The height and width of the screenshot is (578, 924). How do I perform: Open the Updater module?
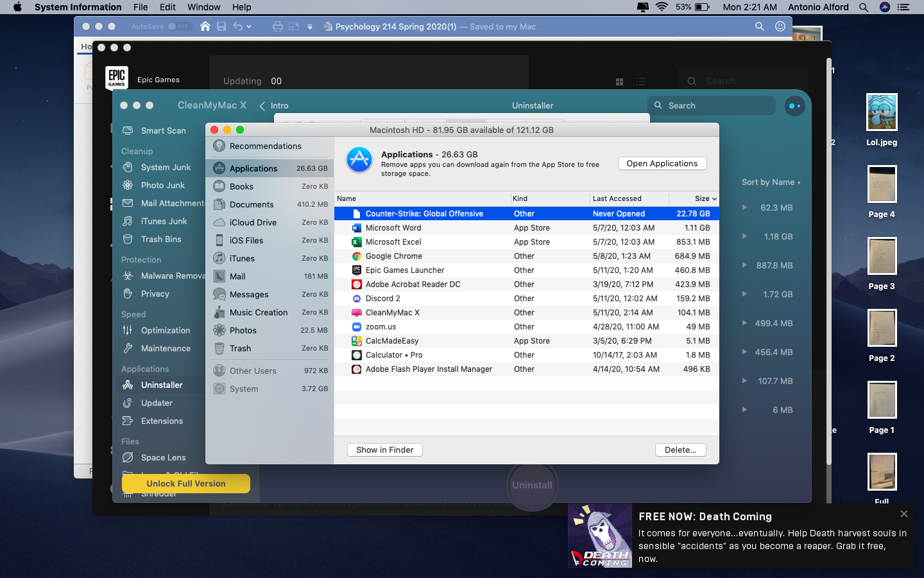(147, 403)
